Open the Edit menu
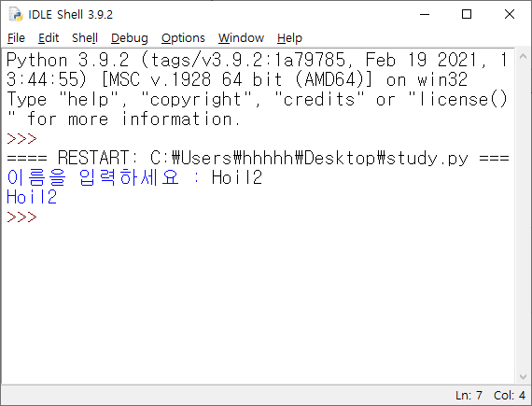 (x=49, y=37)
